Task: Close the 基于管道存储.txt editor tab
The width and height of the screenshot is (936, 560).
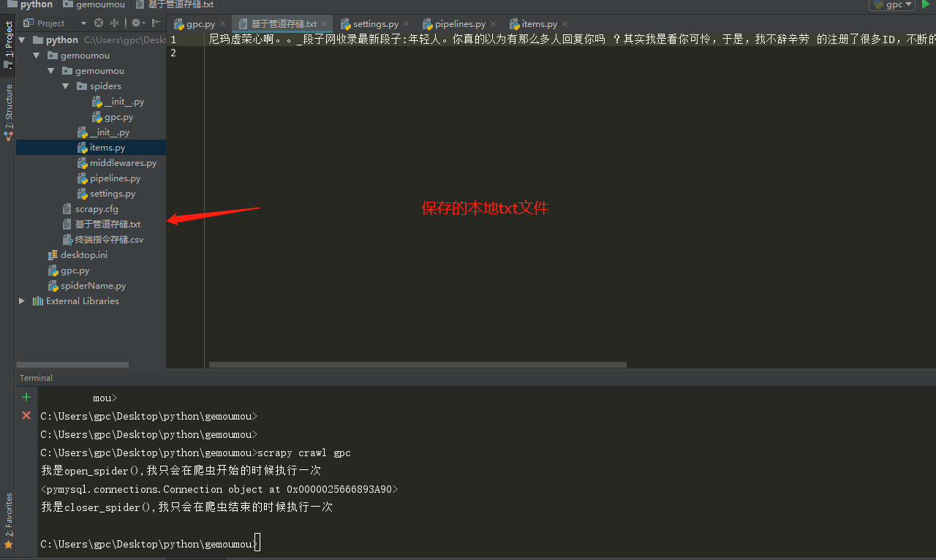Action: point(325,24)
